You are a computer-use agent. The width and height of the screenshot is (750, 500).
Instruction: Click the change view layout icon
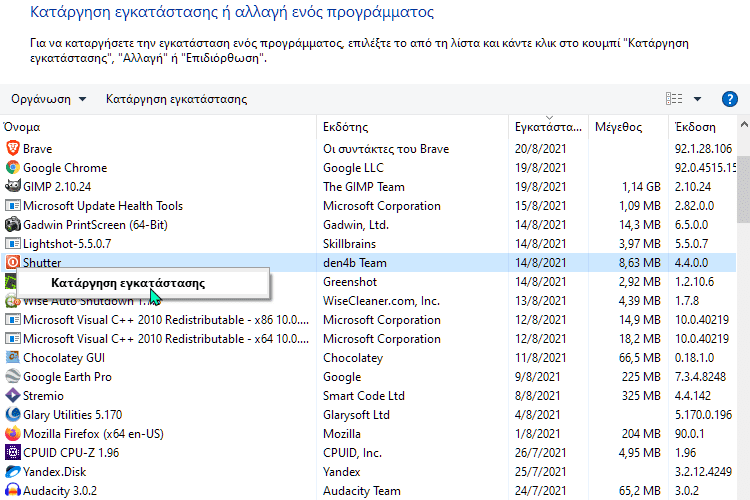[x=674, y=99]
